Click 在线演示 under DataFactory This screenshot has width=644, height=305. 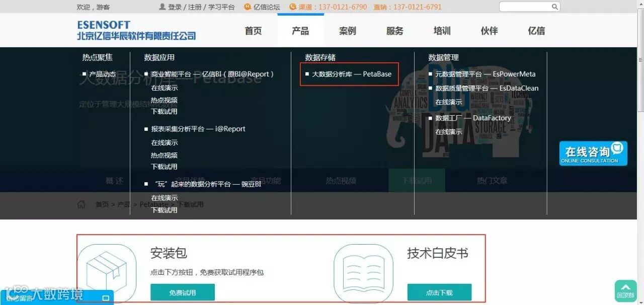(x=449, y=131)
